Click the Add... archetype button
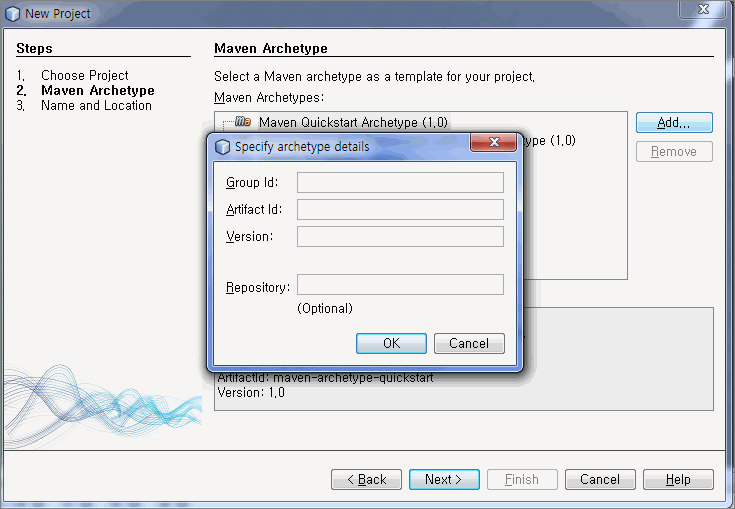735x509 pixels. 674,122
